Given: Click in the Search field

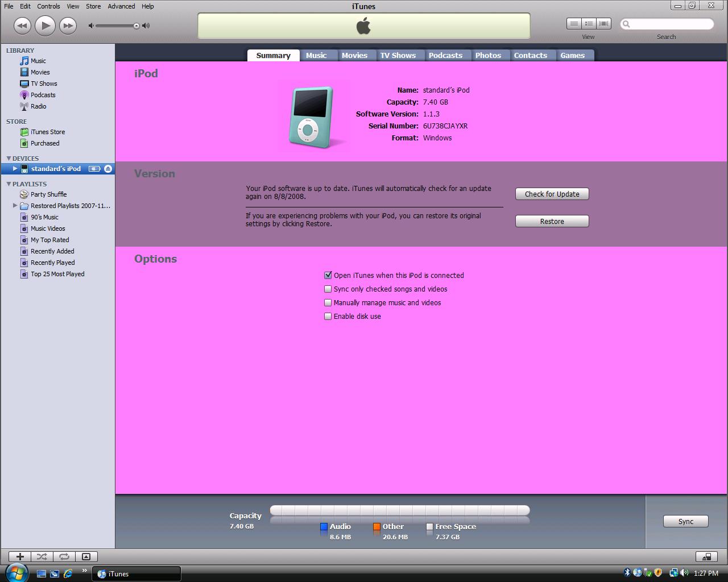Looking at the screenshot, I should coord(667,24).
